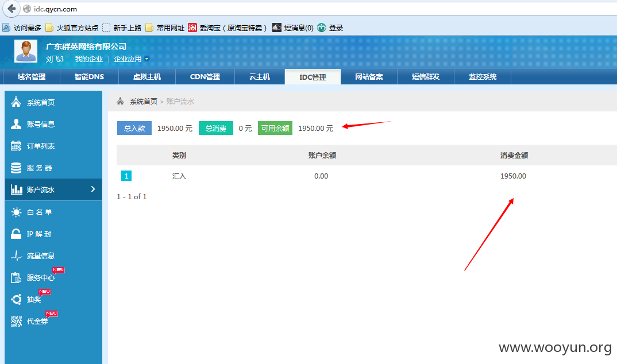Click the 1950.00 amount table cell

[x=513, y=176]
